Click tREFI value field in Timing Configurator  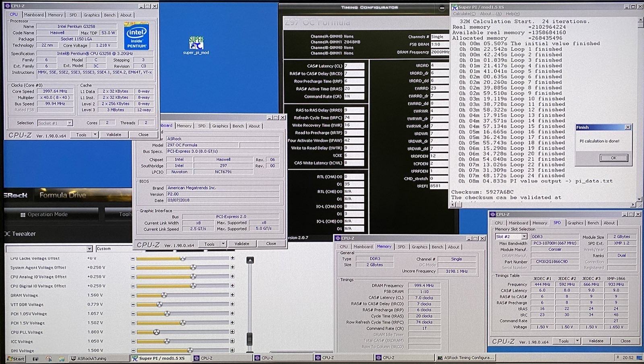click(x=439, y=186)
